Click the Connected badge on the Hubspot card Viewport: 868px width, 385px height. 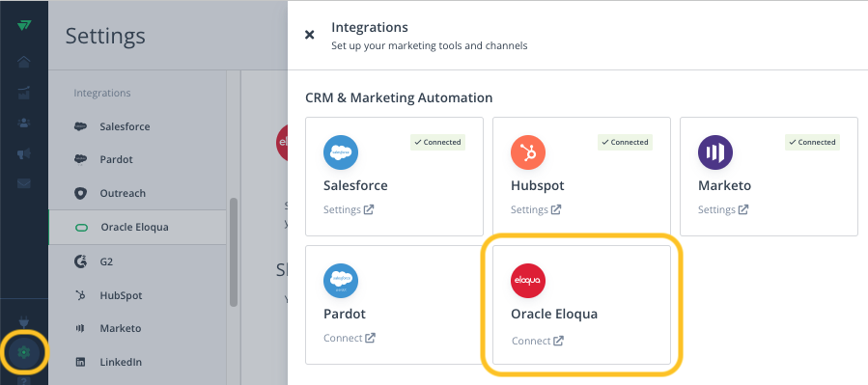[x=625, y=142]
